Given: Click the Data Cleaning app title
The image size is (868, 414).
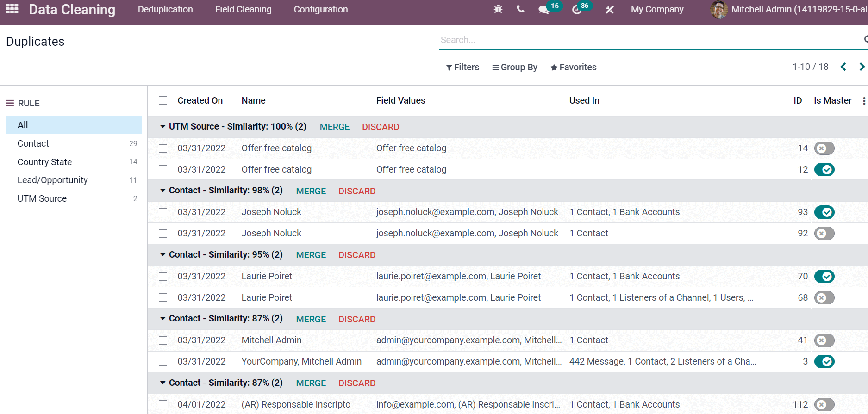Looking at the screenshot, I should 72,9.
